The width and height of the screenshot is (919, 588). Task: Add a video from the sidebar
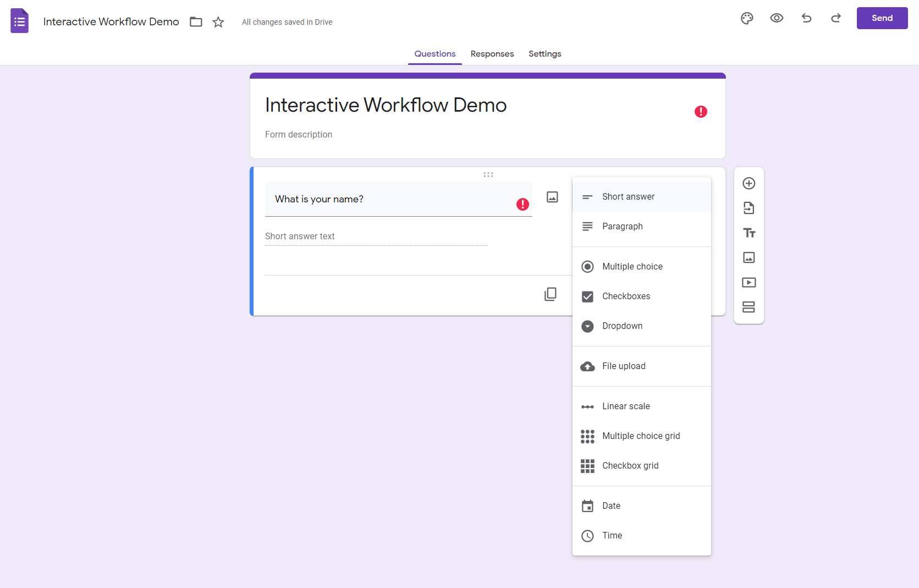coord(749,282)
